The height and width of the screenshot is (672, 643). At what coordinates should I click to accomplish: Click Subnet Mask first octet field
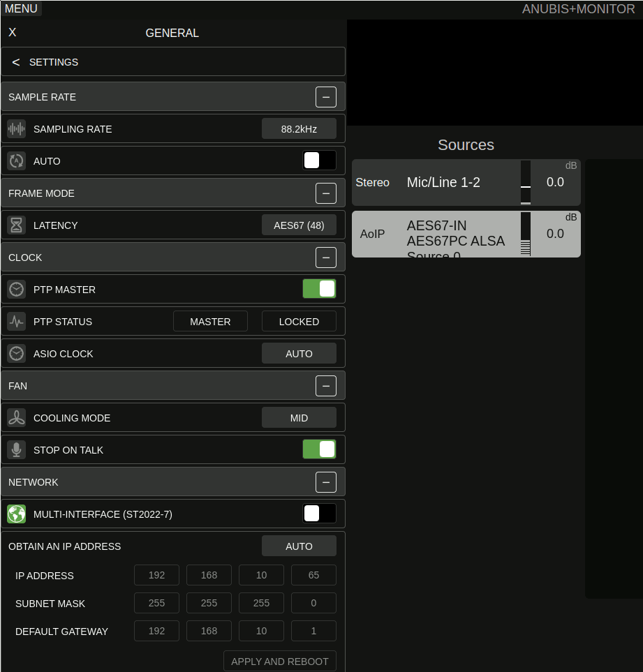point(156,603)
